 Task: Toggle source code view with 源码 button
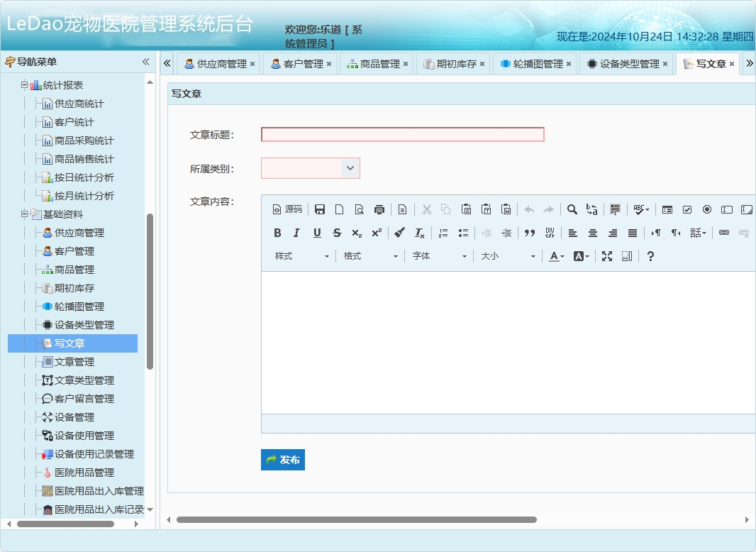(x=287, y=209)
